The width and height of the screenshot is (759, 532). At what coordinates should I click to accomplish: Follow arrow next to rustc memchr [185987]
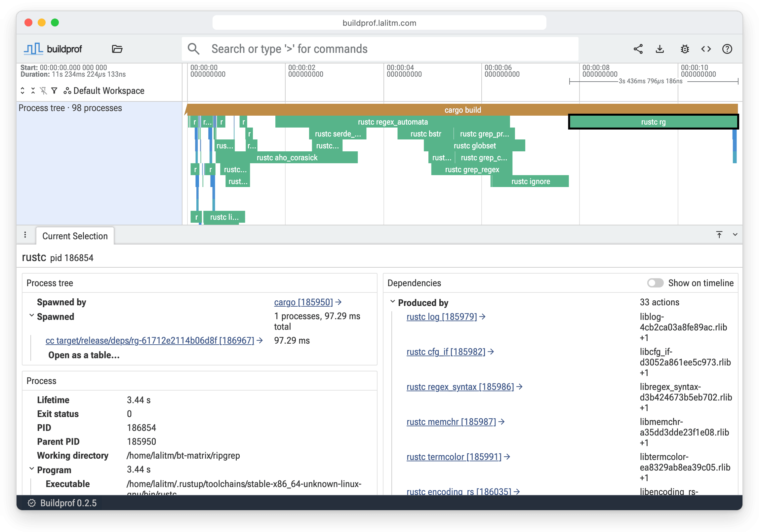click(x=502, y=422)
